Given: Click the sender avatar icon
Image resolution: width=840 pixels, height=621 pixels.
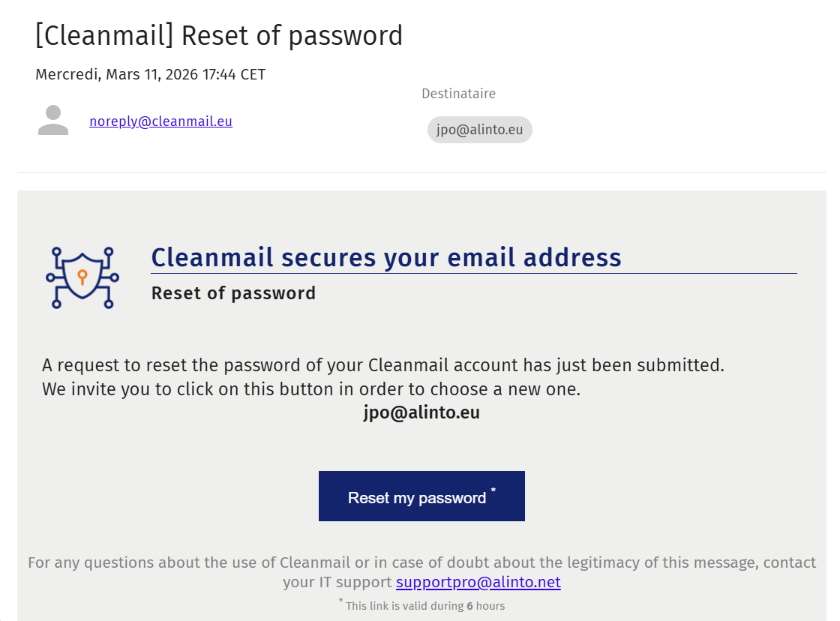Looking at the screenshot, I should tap(53, 121).
